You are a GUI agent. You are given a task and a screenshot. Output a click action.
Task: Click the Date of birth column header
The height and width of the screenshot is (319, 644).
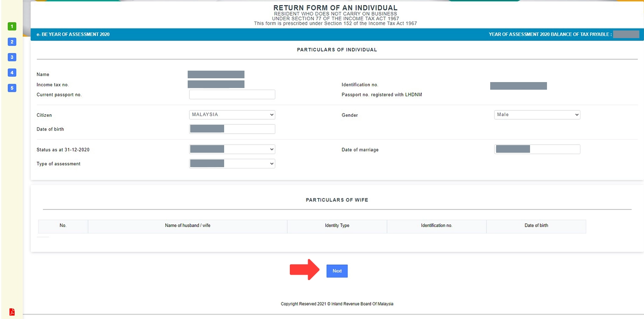tap(536, 225)
